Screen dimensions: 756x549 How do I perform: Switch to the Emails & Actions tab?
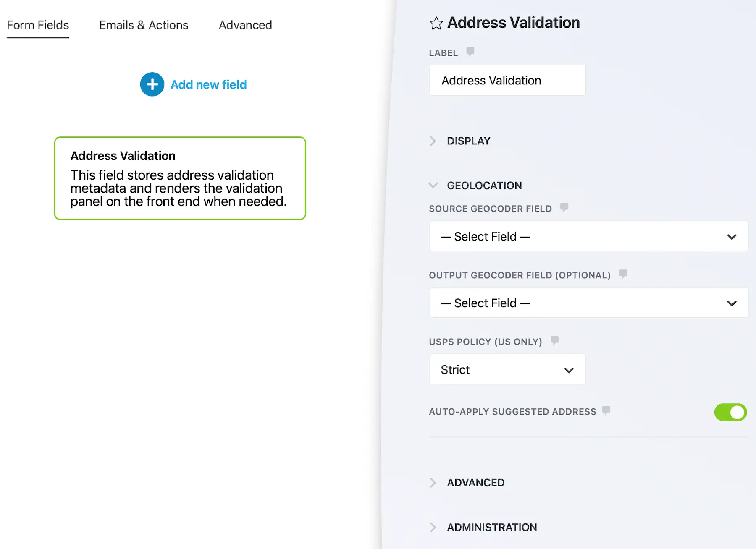(144, 25)
